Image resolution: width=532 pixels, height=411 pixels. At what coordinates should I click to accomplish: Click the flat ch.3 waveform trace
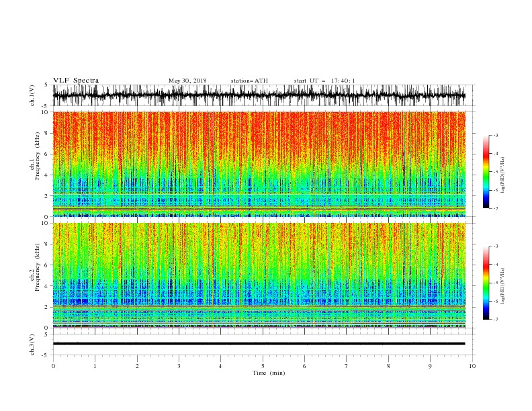[259, 344]
